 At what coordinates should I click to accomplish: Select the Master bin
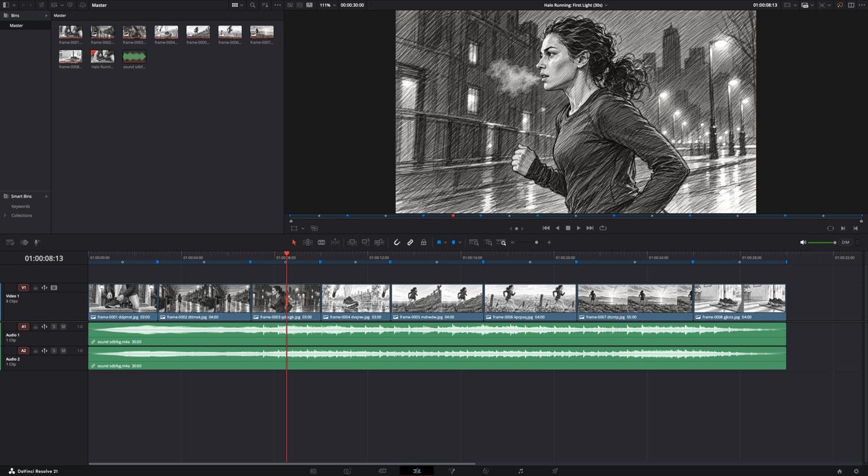click(x=25, y=25)
